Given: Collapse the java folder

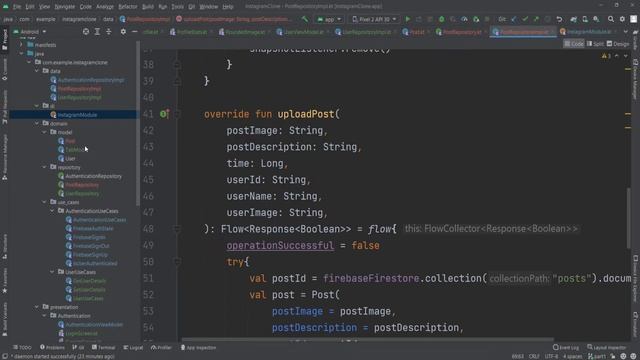Looking at the screenshot, I should coord(22,53).
